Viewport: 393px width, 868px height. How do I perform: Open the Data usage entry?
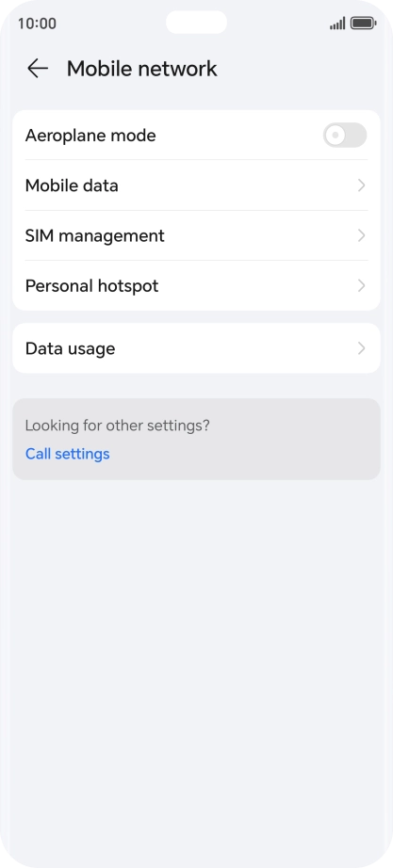coord(196,348)
